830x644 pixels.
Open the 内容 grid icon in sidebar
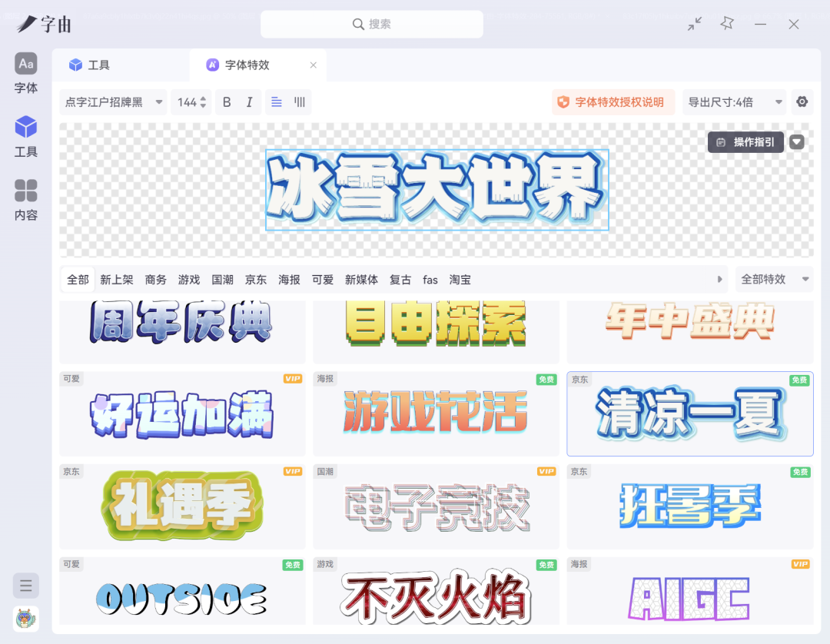pyautogui.click(x=26, y=200)
